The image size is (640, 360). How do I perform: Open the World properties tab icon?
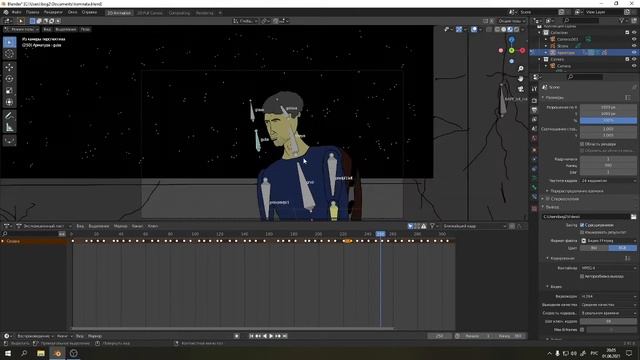[x=534, y=138]
